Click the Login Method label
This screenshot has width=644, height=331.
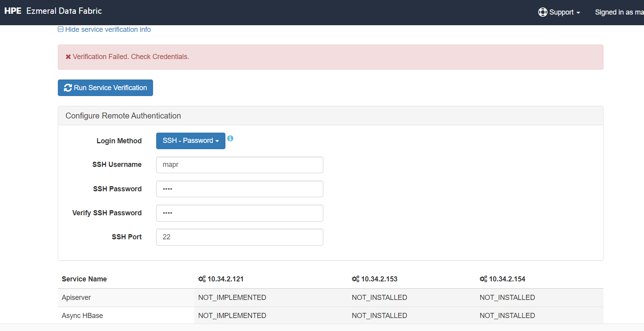pos(119,141)
